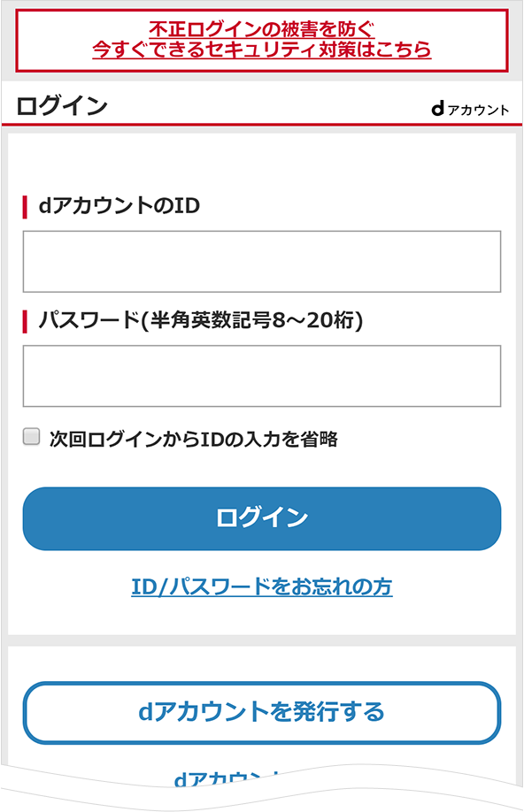Tick the 次回ログインからIDの入力を省略 checkbox

click(x=31, y=437)
